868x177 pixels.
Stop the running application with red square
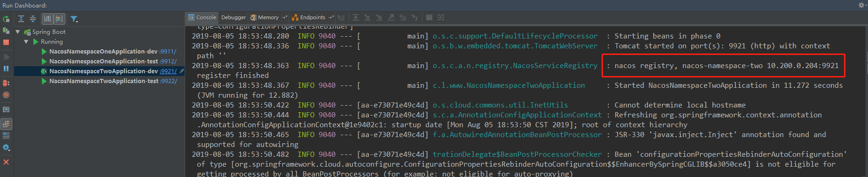tap(6, 42)
